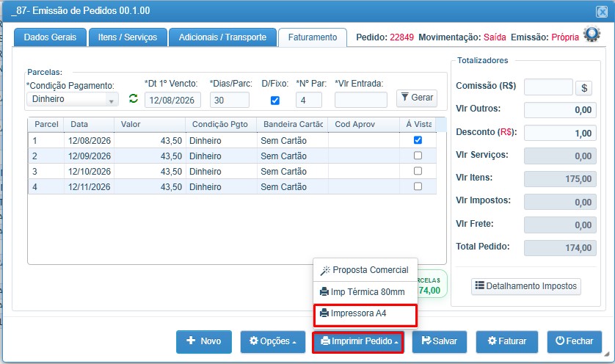Click the Condição Pgto column header
615x364 pixels.
(x=221, y=124)
